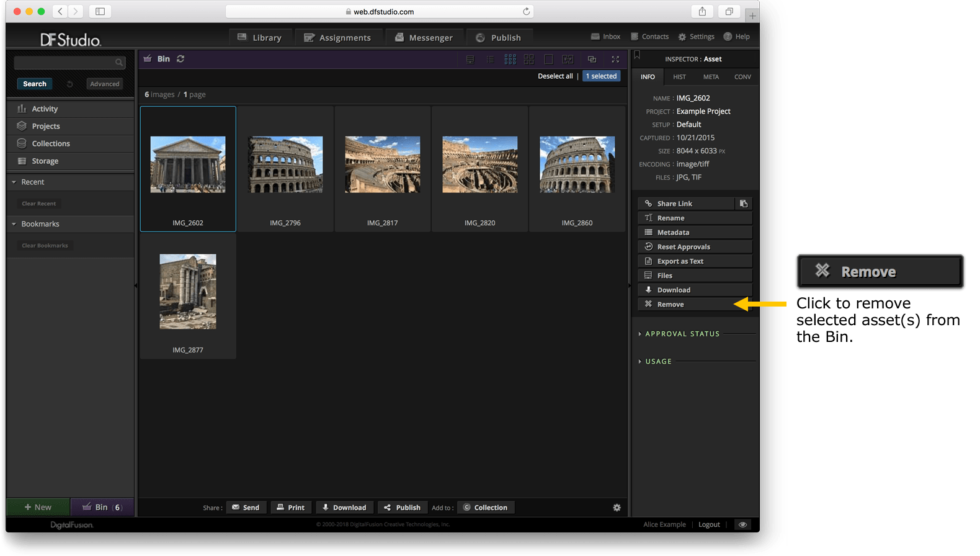
Task: Rename the selected asset
Action: pos(695,218)
